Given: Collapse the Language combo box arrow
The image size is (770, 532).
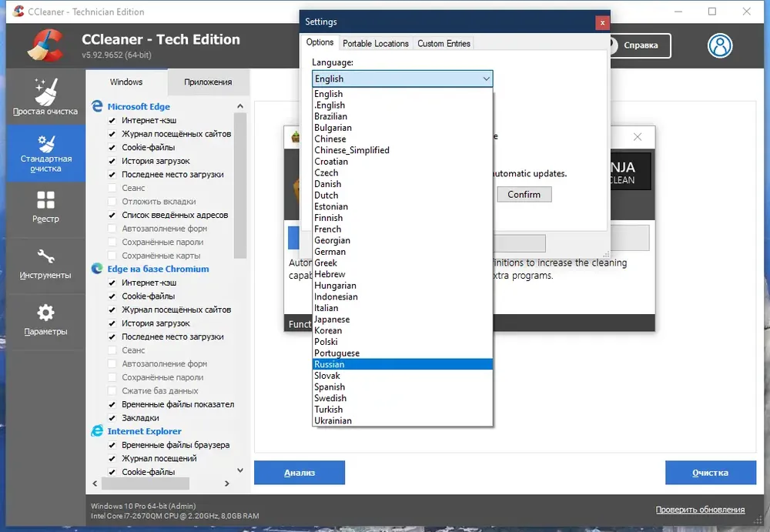Looking at the screenshot, I should 486,79.
